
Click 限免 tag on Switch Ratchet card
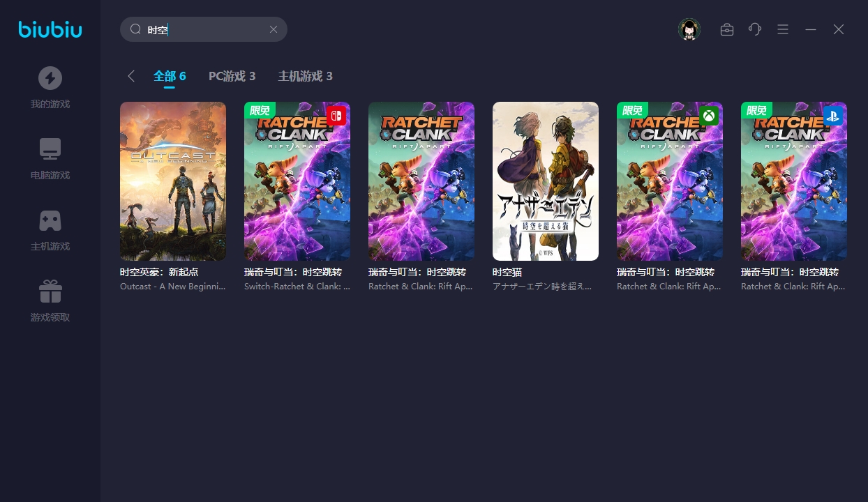pyautogui.click(x=260, y=110)
